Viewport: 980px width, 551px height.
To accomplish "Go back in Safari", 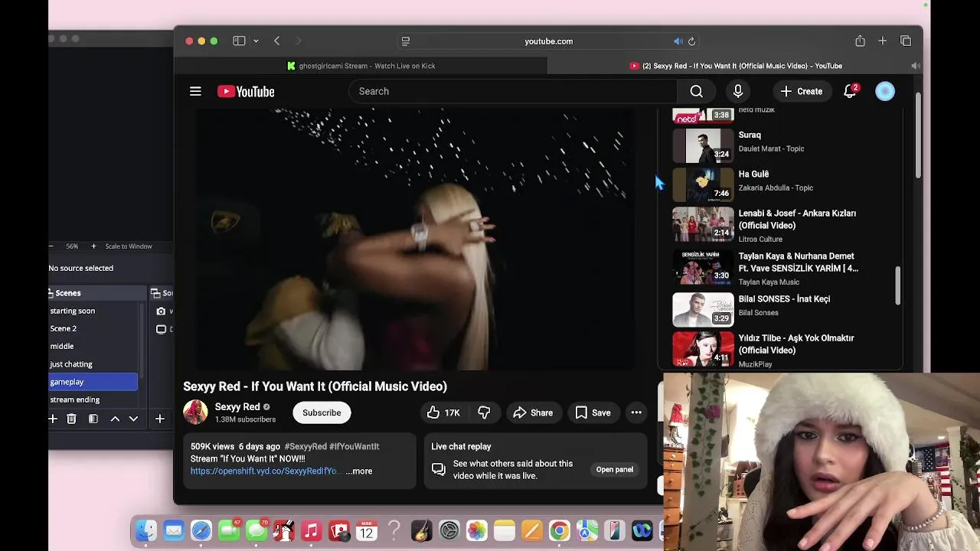I will (276, 41).
